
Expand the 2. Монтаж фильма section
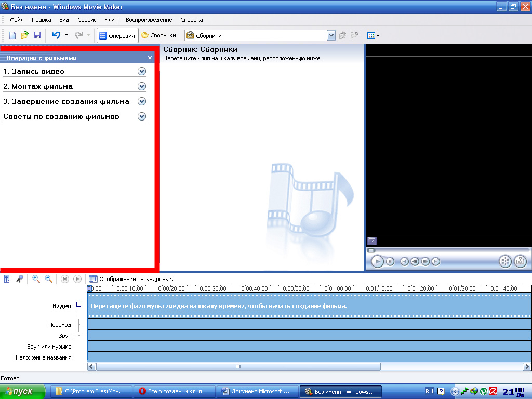coord(142,87)
